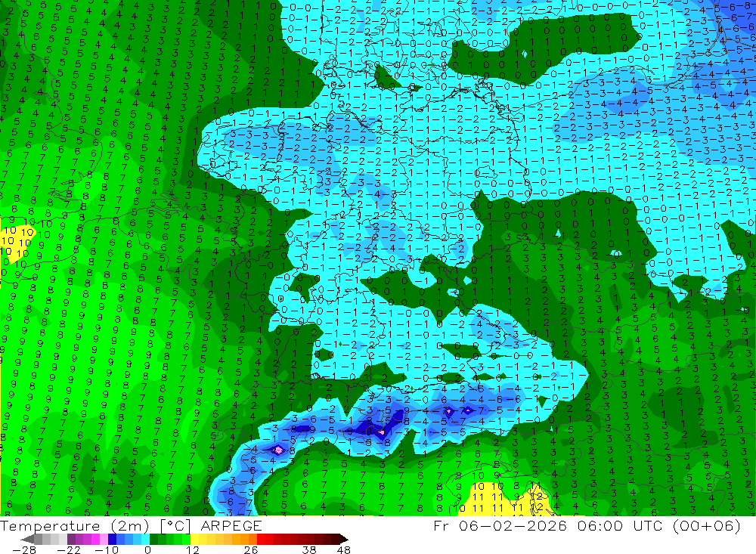Viewport: 756px width, 554px height.
Task: Click the dark maroon right arrow end of legend
Action: (344, 539)
